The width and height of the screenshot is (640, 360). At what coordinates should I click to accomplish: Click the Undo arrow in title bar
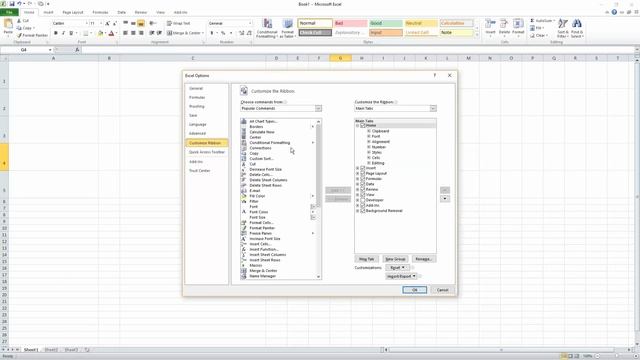tap(19, 4)
